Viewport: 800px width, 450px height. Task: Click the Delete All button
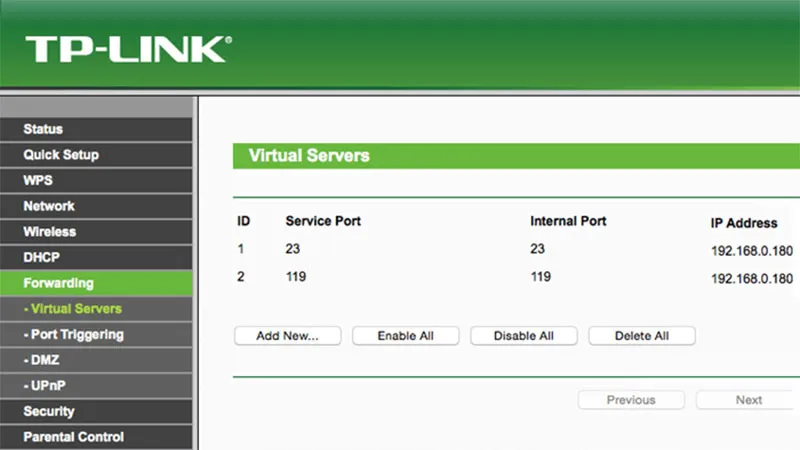pos(642,336)
